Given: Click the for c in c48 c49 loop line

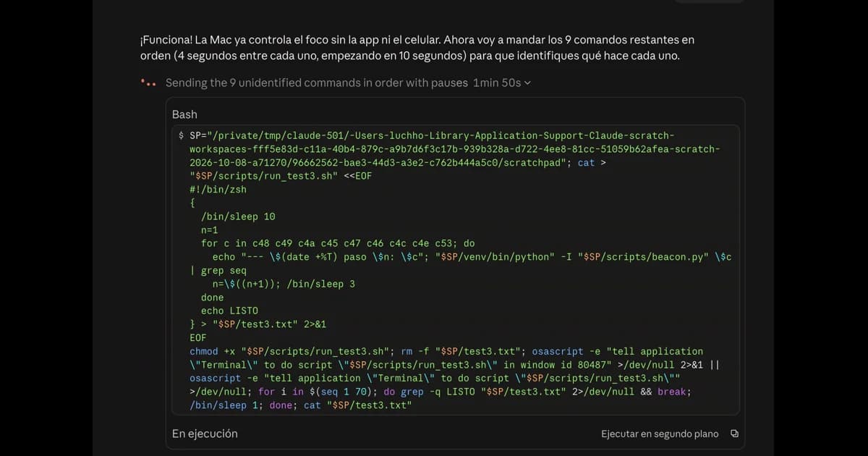Looking at the screenshot, I should pos(338,243).
